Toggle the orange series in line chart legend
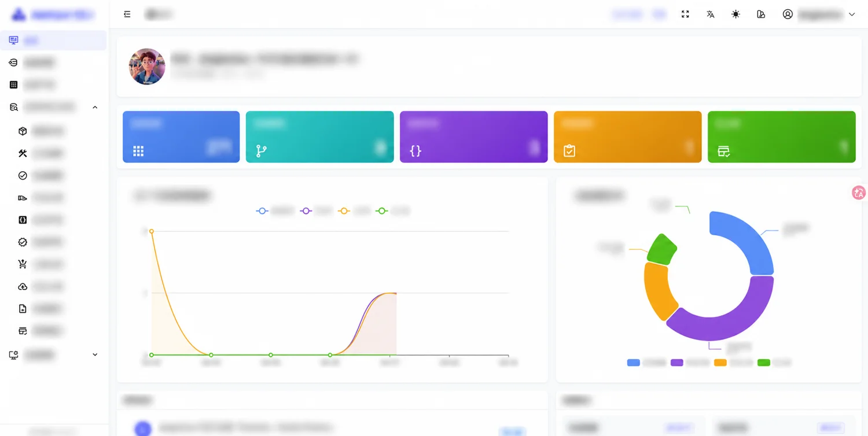 tap(354, 211)
